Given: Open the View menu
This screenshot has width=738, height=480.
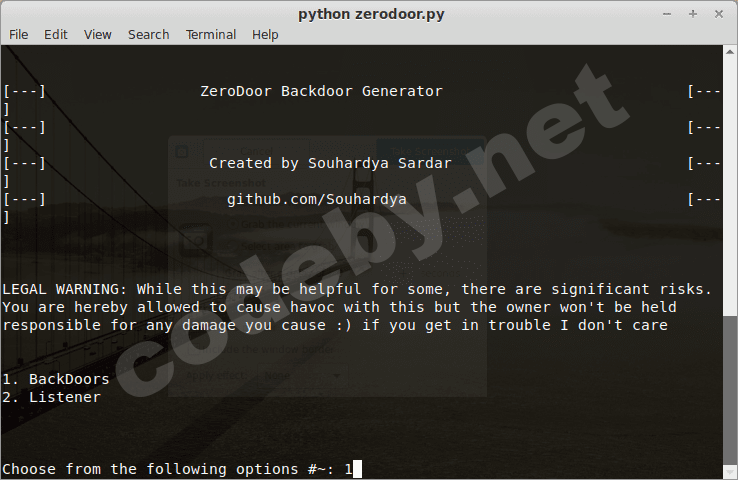Looking at the screenshot, I should click(x=97, y=35).
